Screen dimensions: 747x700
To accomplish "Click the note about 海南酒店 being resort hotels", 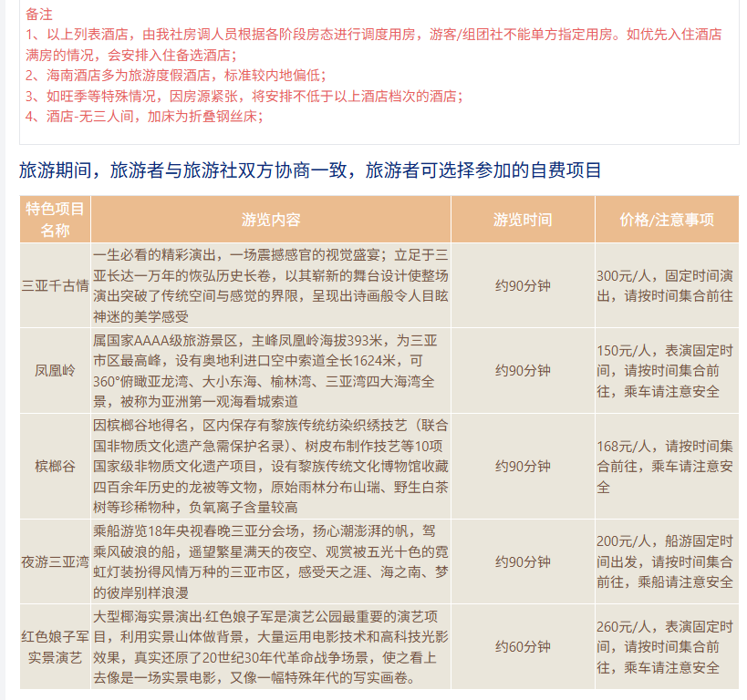I will tap(175, 75).
